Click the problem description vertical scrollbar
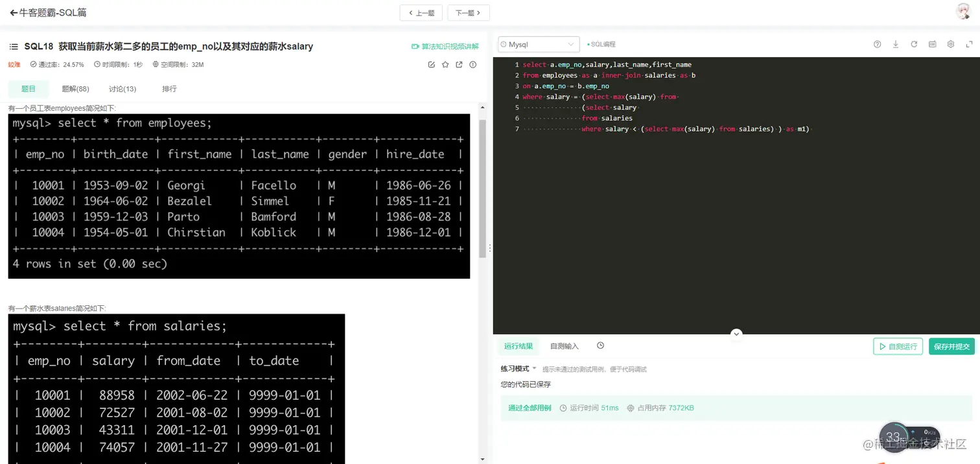The width and height of the screenshot is (980, 464). (x=482, y=189)
